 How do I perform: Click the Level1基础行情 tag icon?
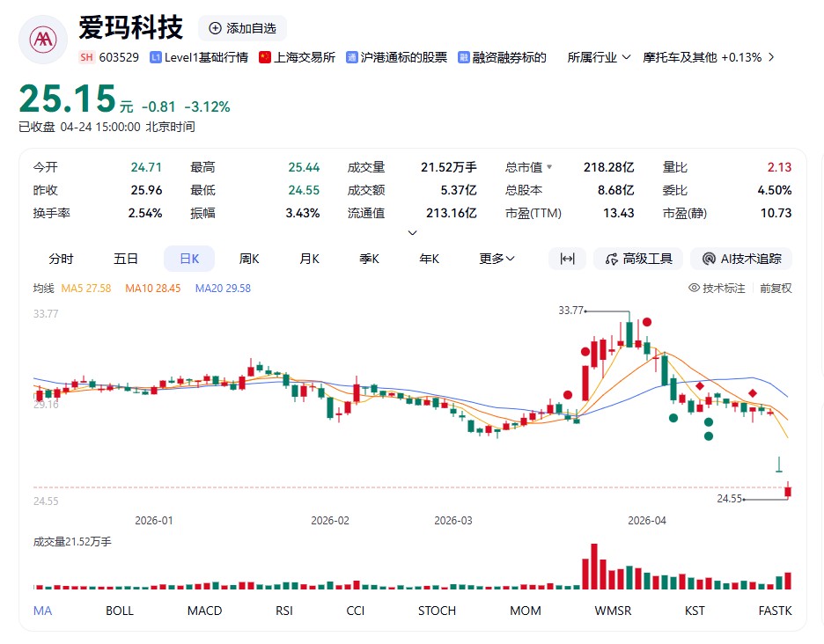click(x=156, y=57)
